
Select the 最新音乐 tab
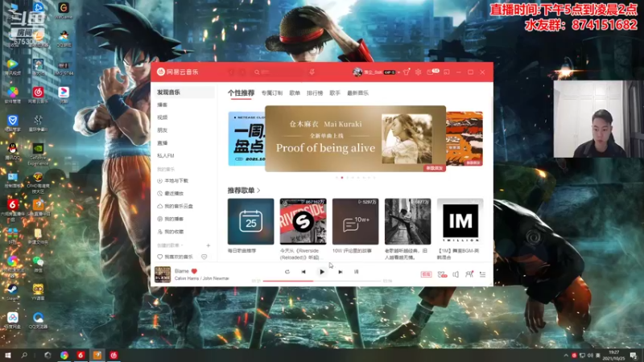click(357, 93)
